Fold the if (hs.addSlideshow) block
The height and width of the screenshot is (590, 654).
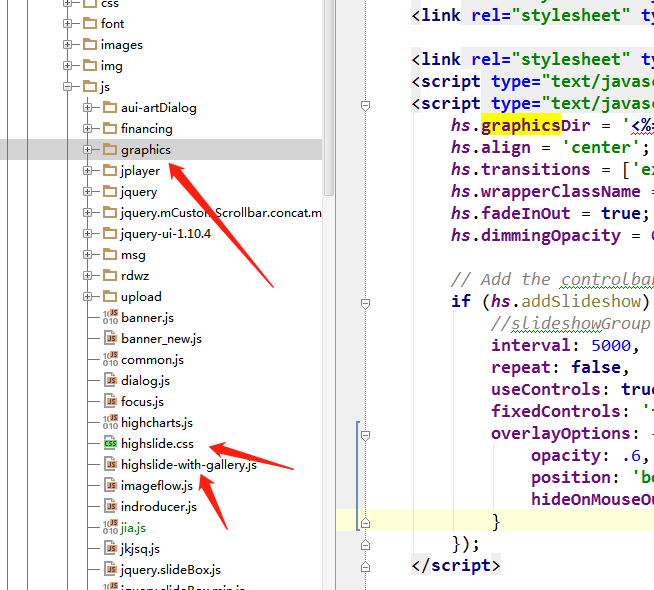coord(365,304)
